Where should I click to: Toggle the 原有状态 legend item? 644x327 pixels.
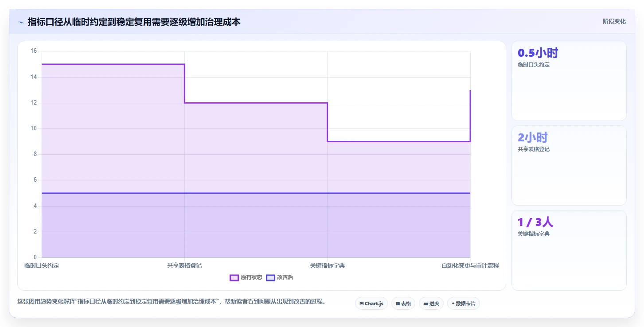[x=246, y=277]
